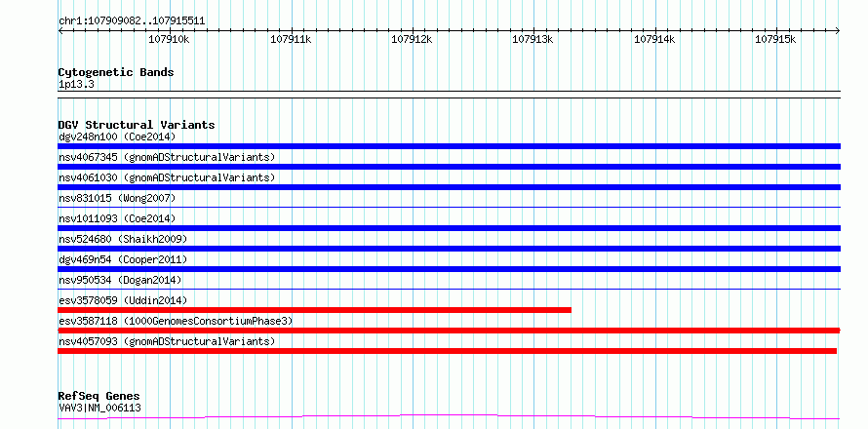Click the red bar under nsv4057093

point(448,351)
